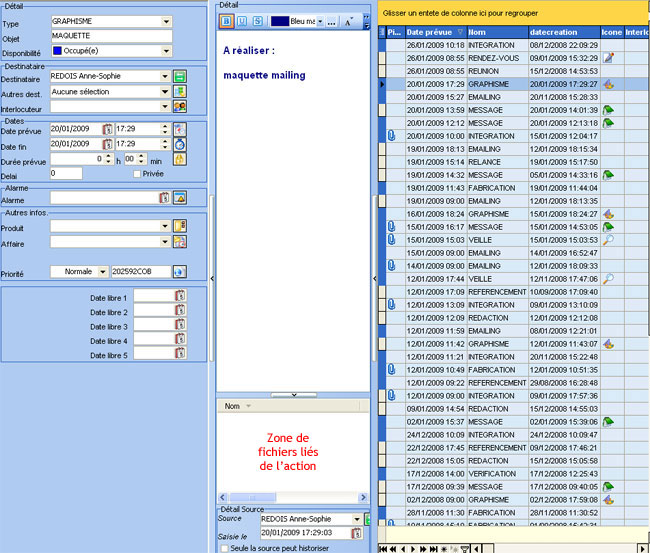
Task: Expand the Produit dropdown
Action: click(165, 226)
